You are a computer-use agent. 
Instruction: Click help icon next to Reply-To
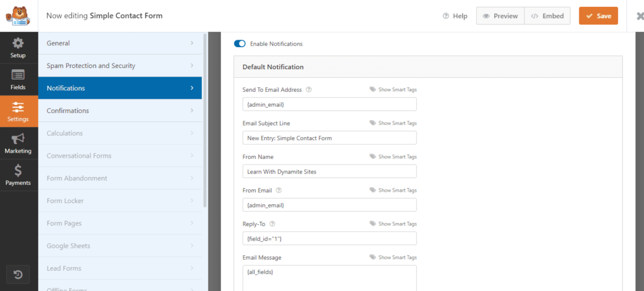pyautogui.click(x=273, y=224)
